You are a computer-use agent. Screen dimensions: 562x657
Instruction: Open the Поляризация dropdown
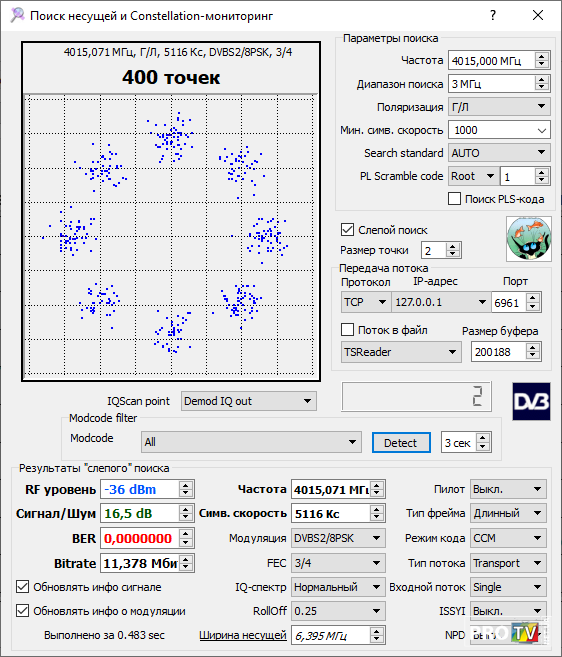click(499, 107)
